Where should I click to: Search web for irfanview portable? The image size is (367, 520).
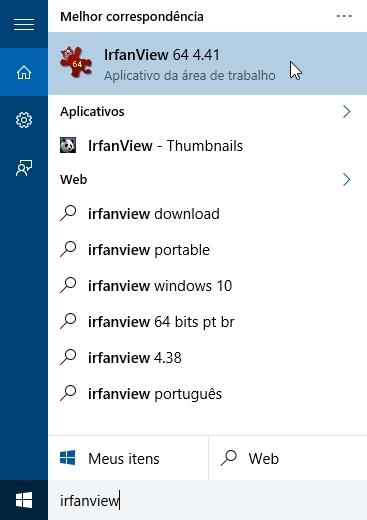click(207, 250)
